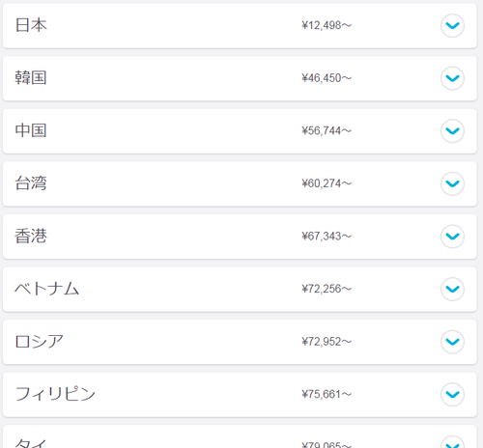Expand the 韓国 row chevron

click(452, 78)
